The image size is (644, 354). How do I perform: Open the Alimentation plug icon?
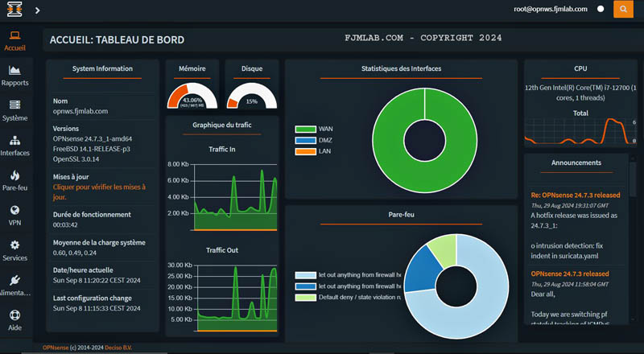point(14,281)
